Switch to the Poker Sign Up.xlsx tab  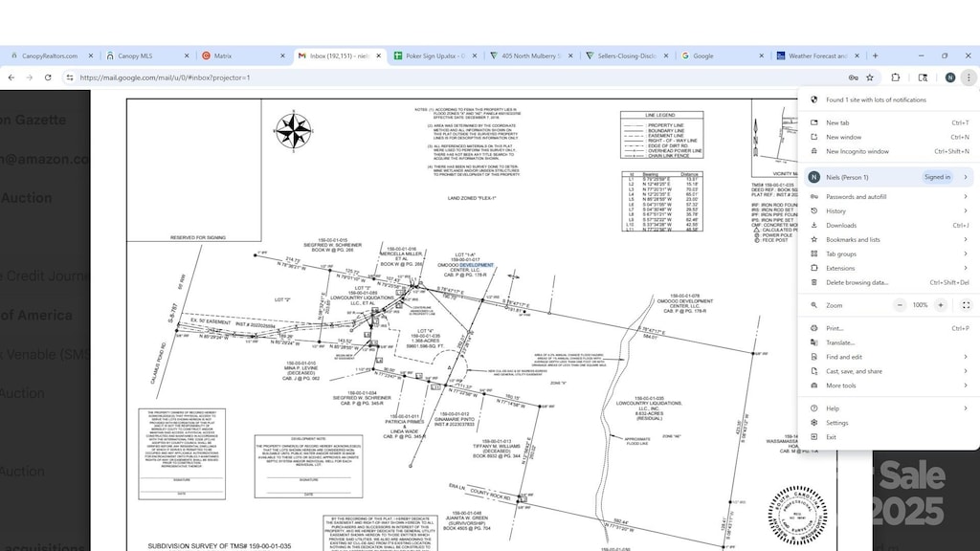(x=434, y=55)
